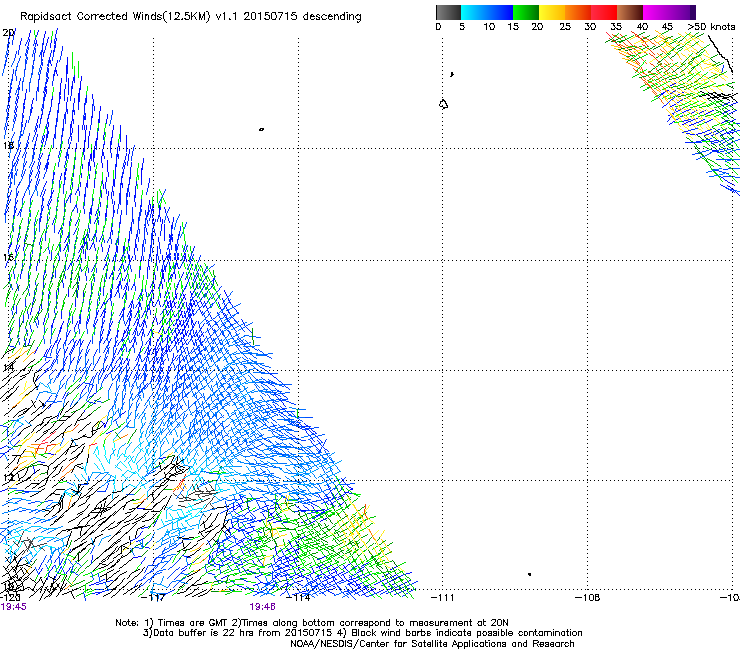This screenshot has height=650, width=740.
Task: Click the '25' label under the color bar
Action: coord(565,27)
